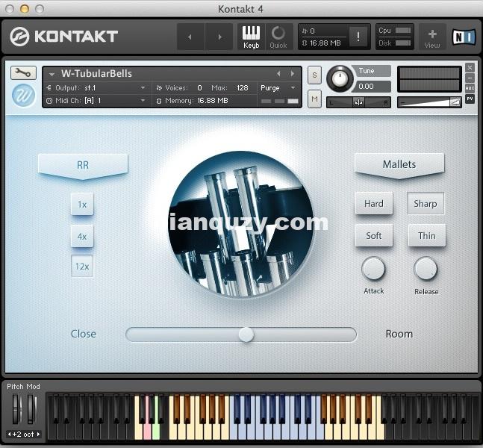Turn the Tune knob
Image resolution: width=483 pixels, height=448 pixels.
pyautogui.click(x=340, y=78)
